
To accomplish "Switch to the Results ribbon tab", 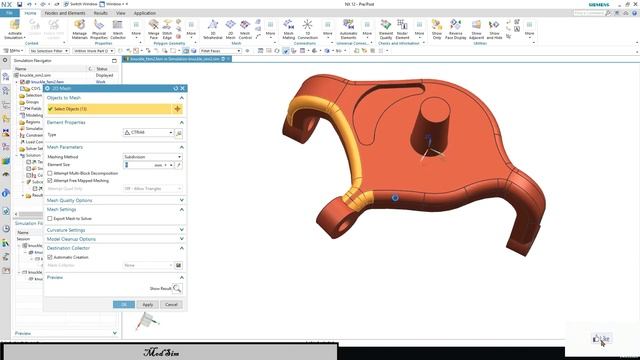I will (x=100, y=13).
